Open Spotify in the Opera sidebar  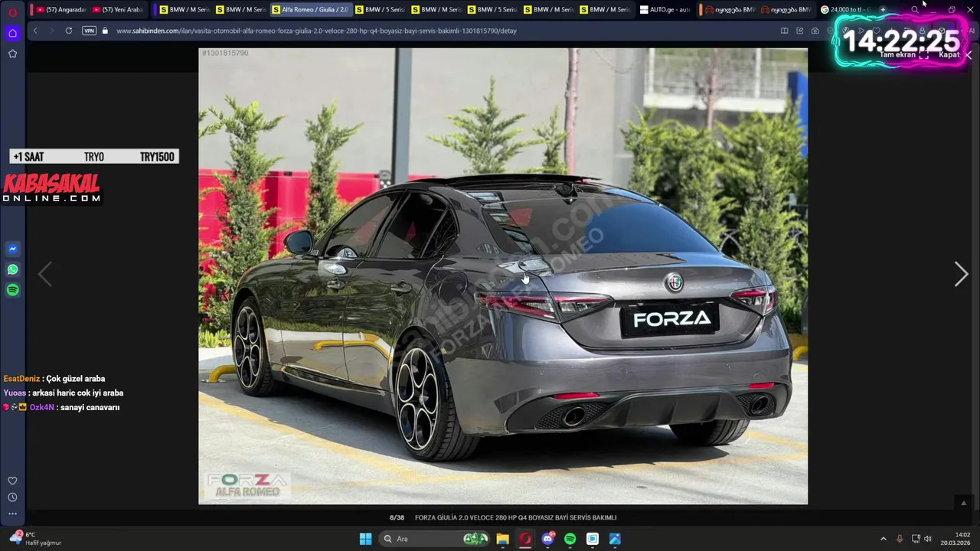click(x=12, y=290)
